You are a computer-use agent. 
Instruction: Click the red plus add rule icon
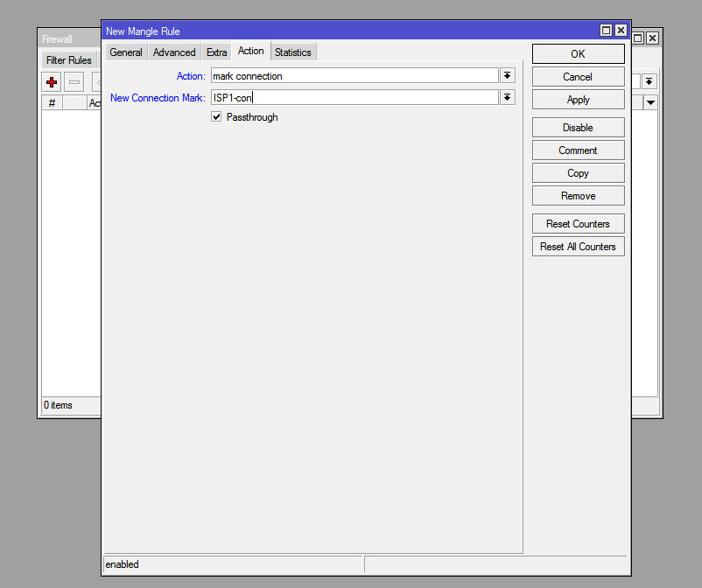point(52,82)
